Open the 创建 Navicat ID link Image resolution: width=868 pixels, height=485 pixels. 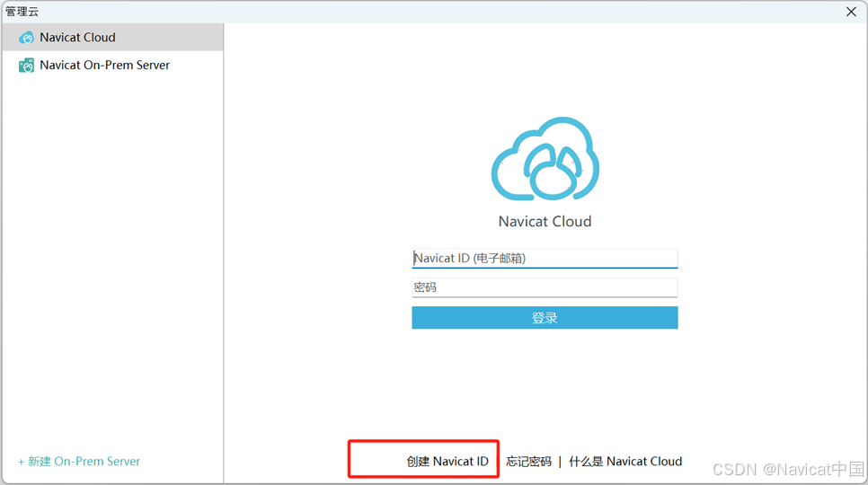point(447,462)
